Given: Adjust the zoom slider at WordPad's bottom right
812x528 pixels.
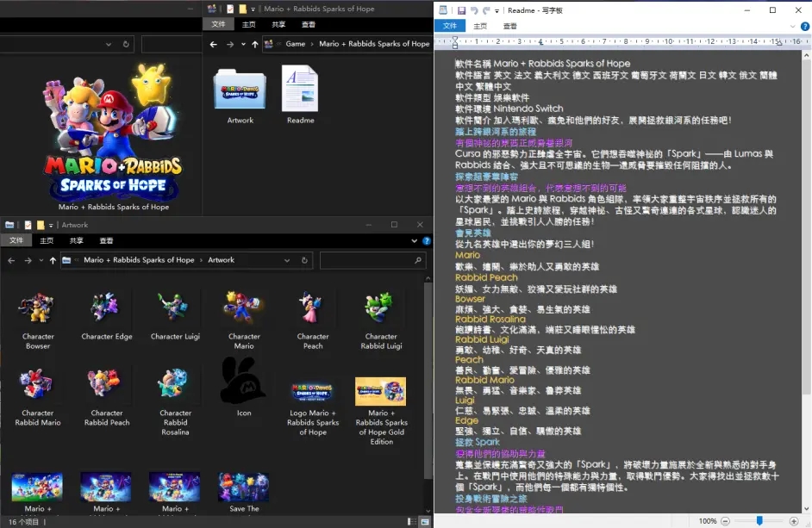Looking at the screenshot, I should point(759,520).
